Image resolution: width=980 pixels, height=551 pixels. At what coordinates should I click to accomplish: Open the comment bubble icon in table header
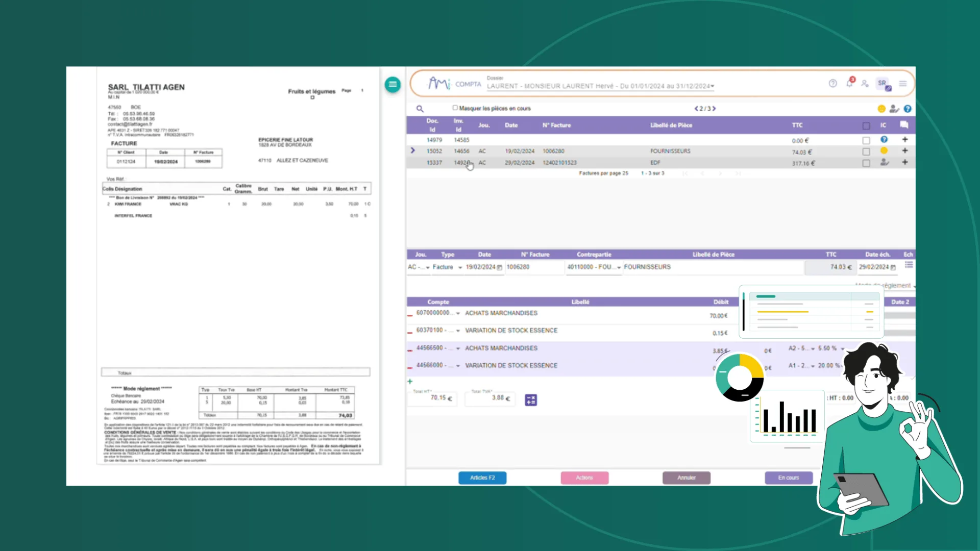coord(904,125)
